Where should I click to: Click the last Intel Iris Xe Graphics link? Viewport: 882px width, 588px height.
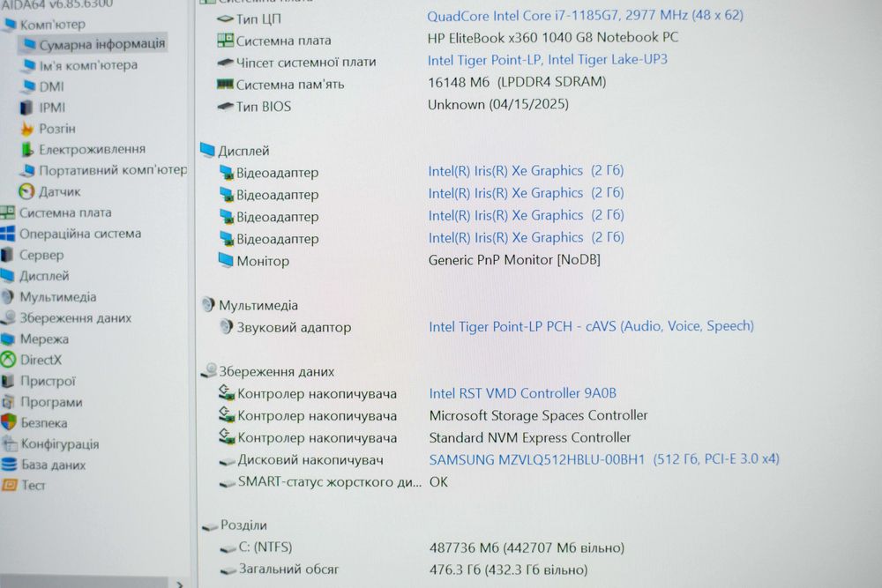[x=526, y=237]
